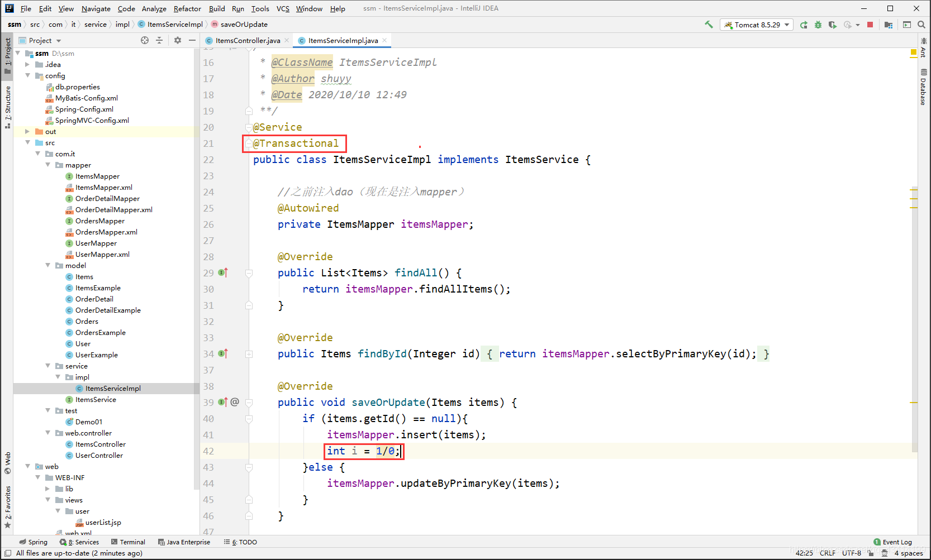Open the Terminal tool window
Viewport: 931px width, 560px height.
click(128, 542)
